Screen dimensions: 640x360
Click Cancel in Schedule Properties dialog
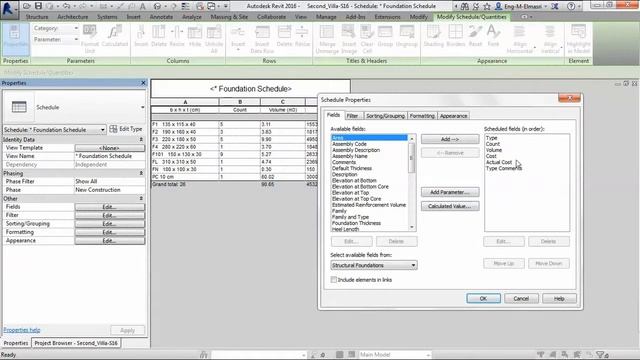point(521,298)
